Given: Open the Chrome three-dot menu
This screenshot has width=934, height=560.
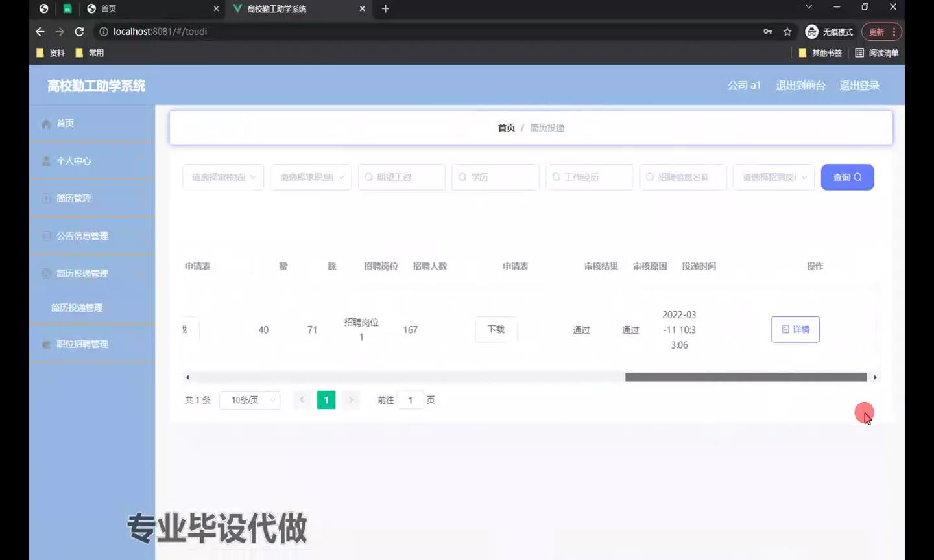Looking at the screenshot, I should click(894, 32).
